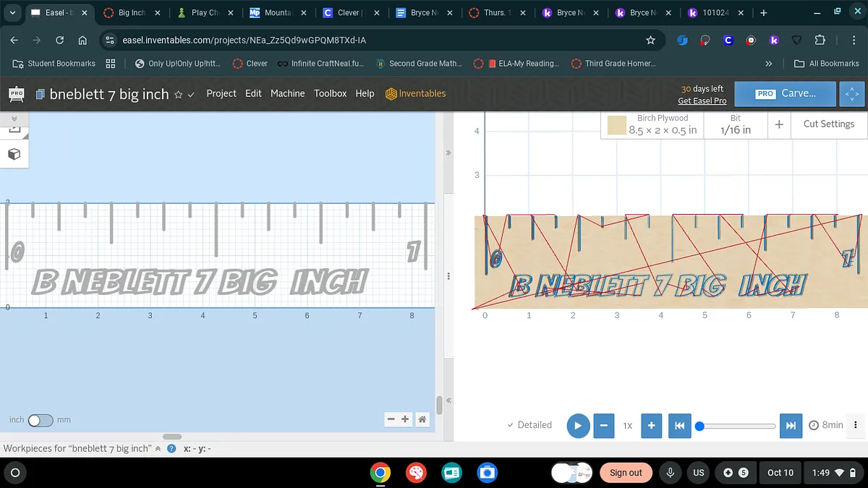868x488 pixels.
Task: Open the 1/16 in bit selector
Action: pyautogui.click(x=736, y=124)
